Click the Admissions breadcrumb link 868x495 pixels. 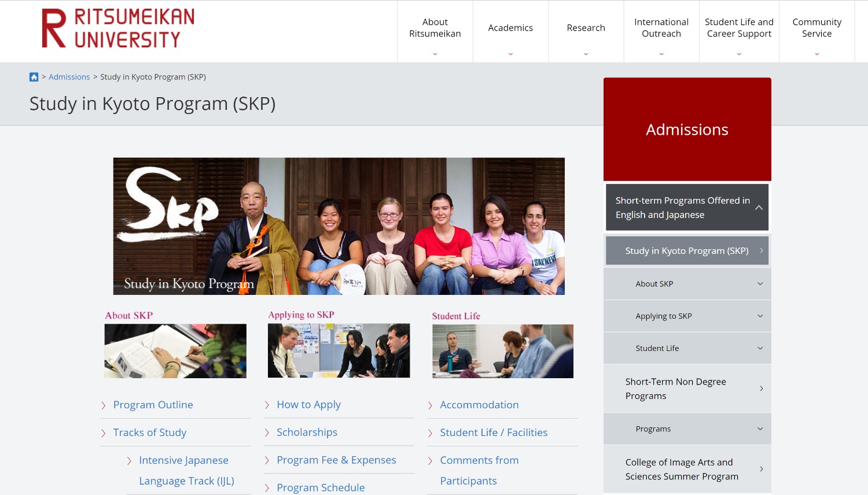click(69, 77)
